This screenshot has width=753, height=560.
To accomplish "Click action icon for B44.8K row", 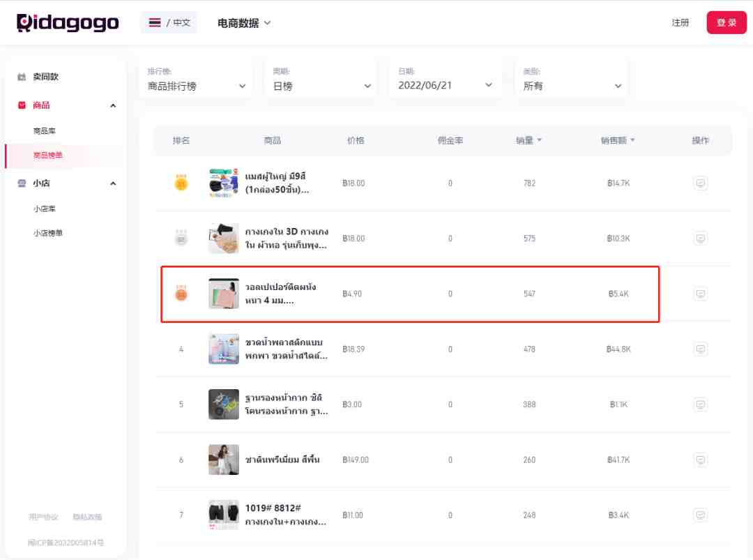I will pos(700,349).
